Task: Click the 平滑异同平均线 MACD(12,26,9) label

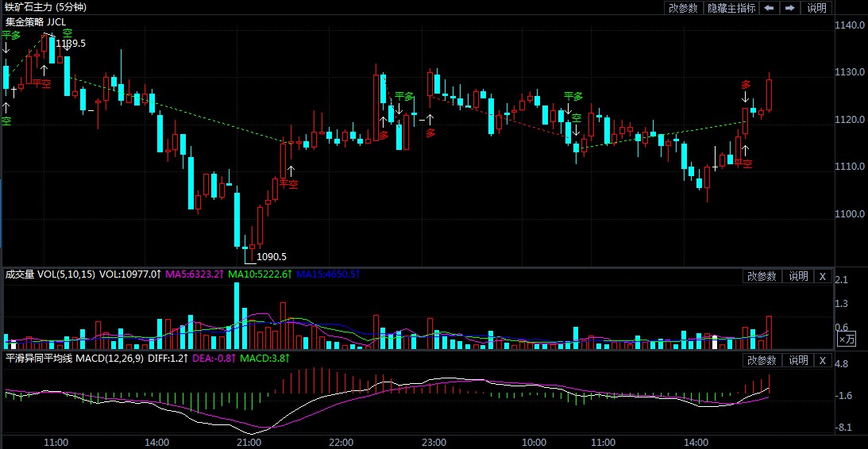Action: (74, 359)
